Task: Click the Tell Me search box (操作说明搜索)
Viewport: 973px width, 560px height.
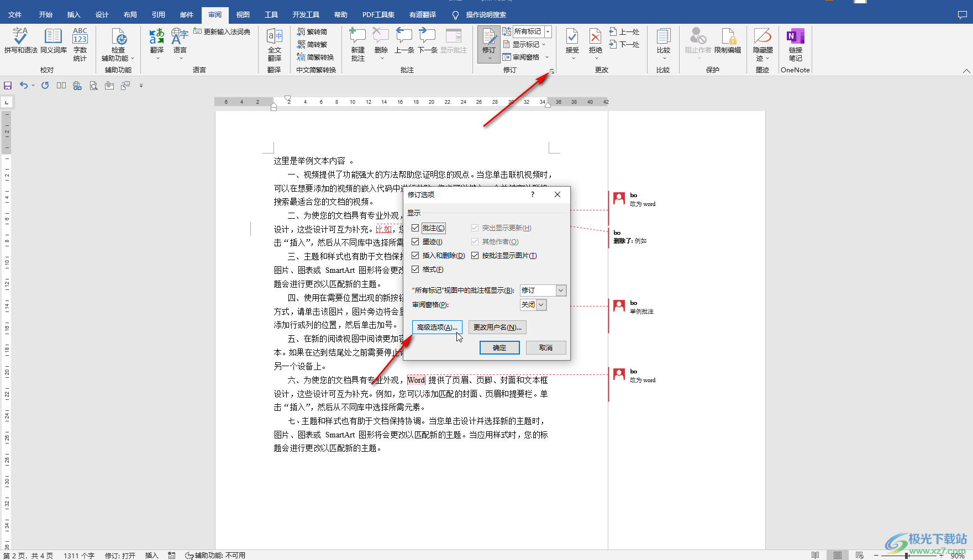Action: point(486,15)
